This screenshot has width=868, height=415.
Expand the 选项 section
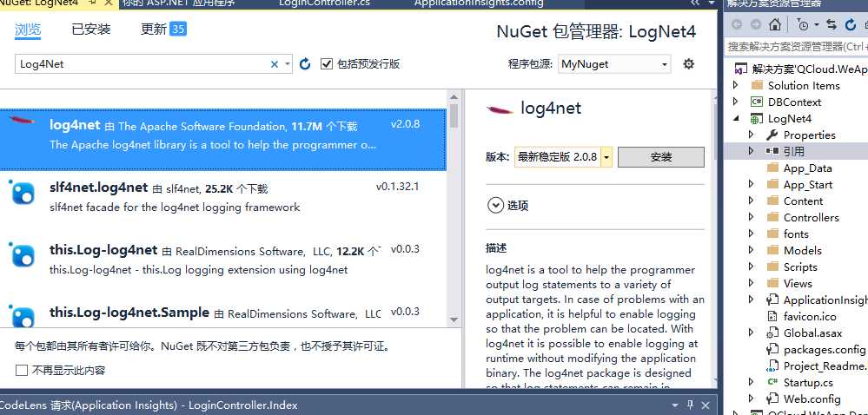pyautogui.click(x=495, y=206)
